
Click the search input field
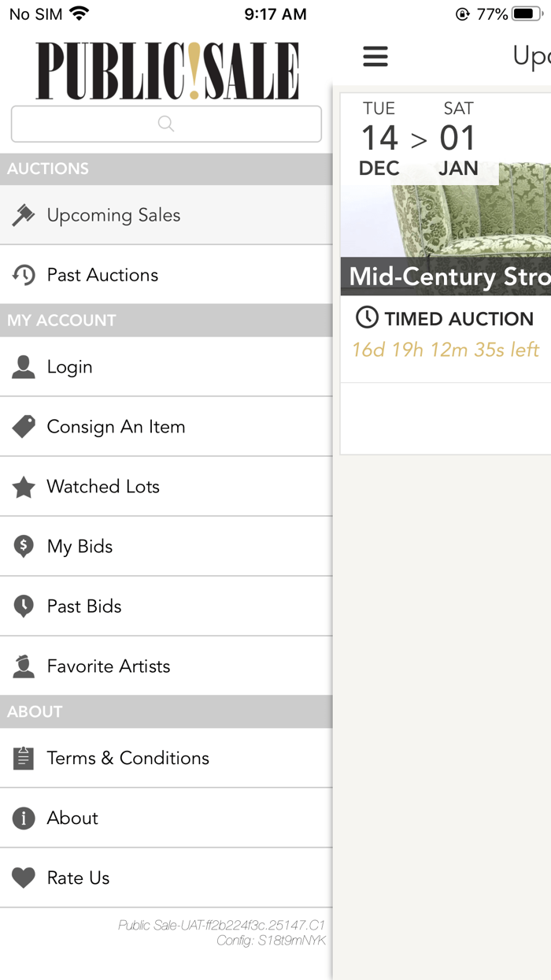point(166,124)
